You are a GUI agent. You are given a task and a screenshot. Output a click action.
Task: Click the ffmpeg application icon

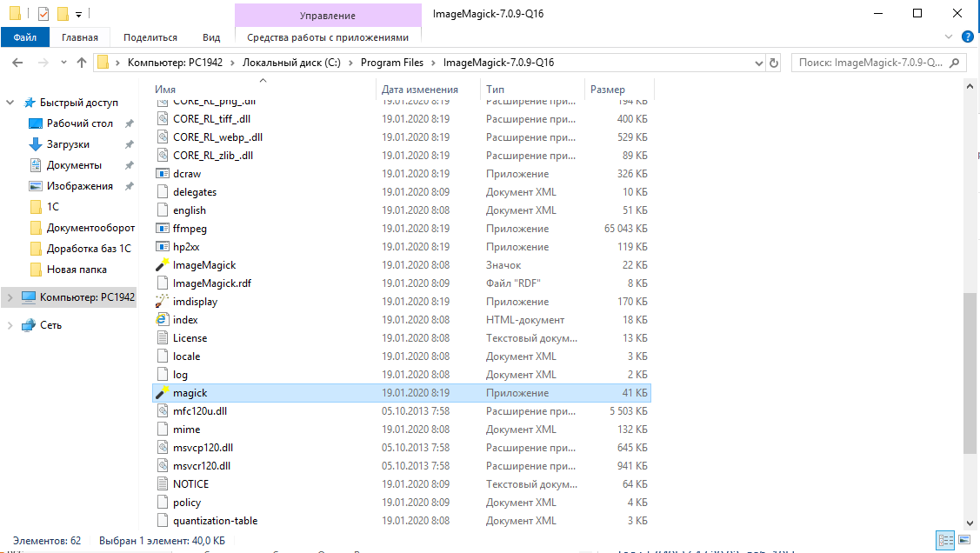click(162, 228)
